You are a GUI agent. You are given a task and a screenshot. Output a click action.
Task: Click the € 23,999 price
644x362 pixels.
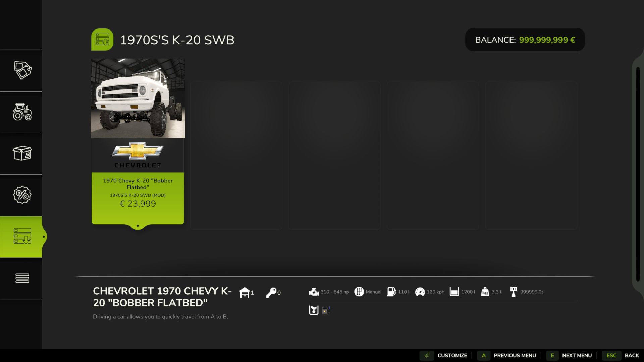point(138,204)
